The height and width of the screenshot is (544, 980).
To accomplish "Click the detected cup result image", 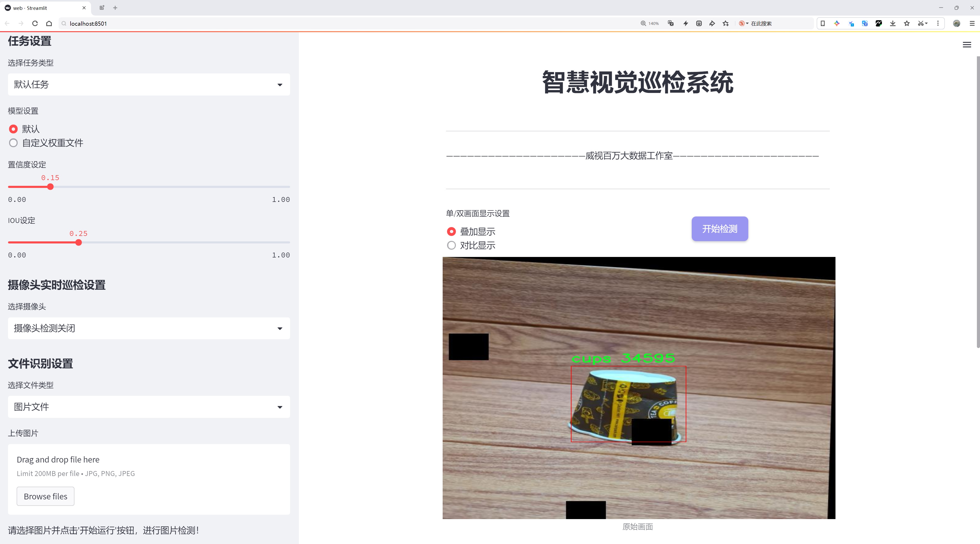I will tap(639, 388).
